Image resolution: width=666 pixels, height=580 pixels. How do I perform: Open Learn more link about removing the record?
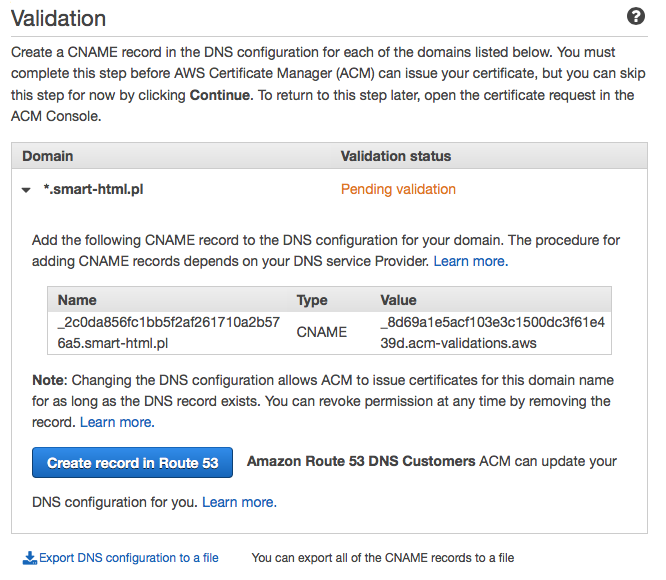[x=117, y=422]
